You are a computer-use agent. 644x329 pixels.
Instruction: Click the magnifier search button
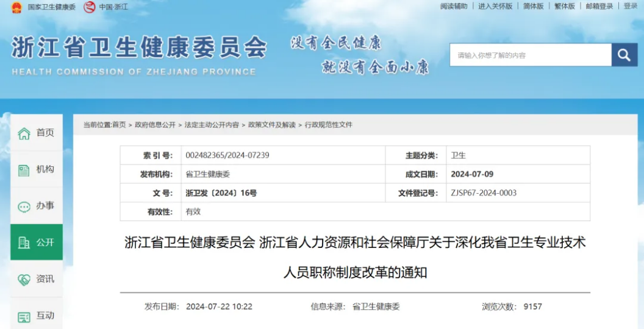click(624, 55)
